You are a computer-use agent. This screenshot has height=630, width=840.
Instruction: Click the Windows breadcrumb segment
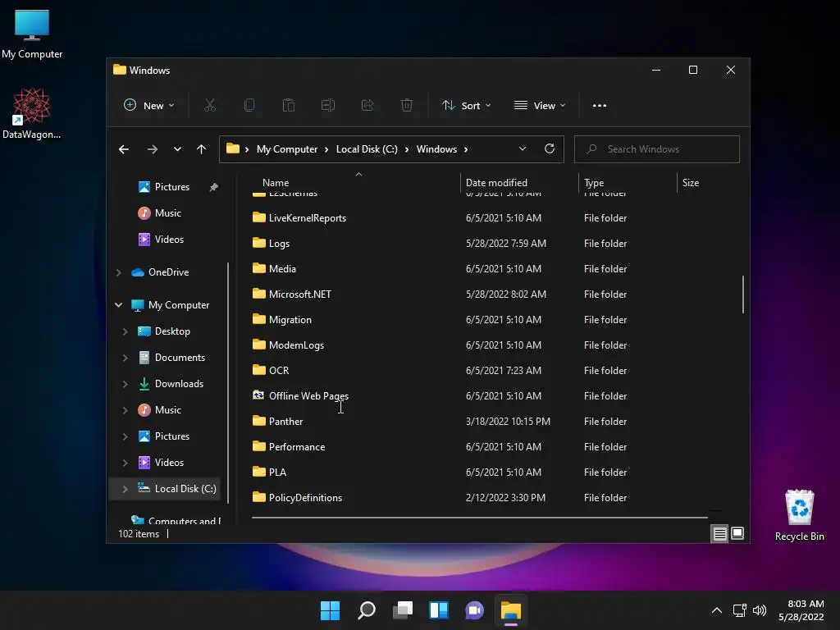click(436, 149)
